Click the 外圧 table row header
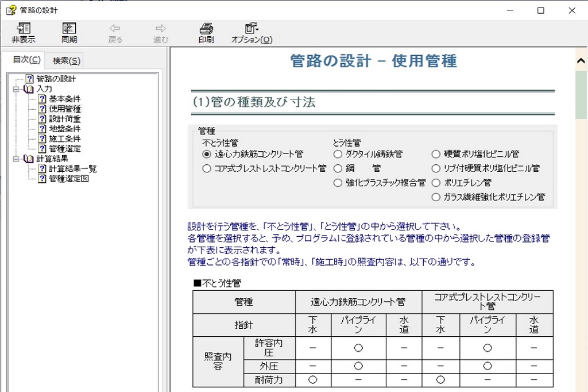Image resolution: width=588 pixels, height=392 pixels. tap(269, 366)
